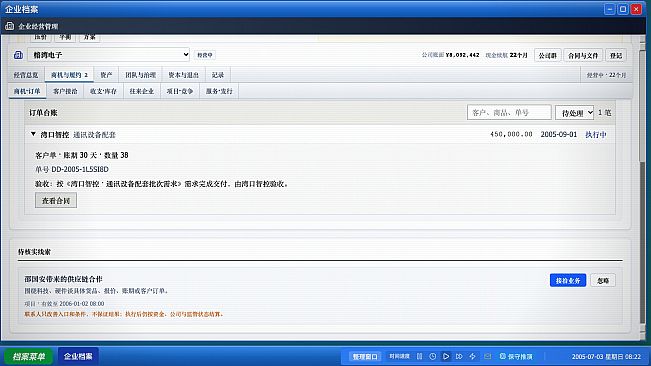Viewport: 651px width, 366px height.
Task: Click the 忽略 button on the lead
Action: tap(603, 281)
